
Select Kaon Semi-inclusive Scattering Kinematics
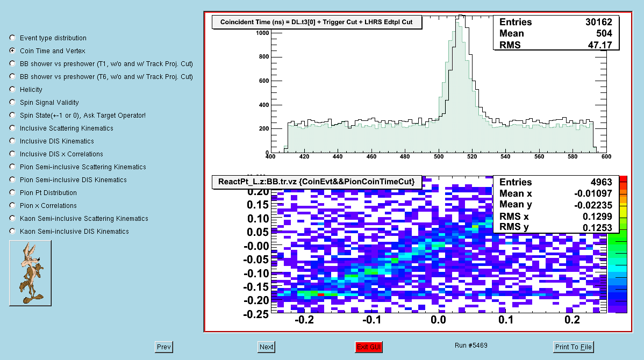[12, 218]
